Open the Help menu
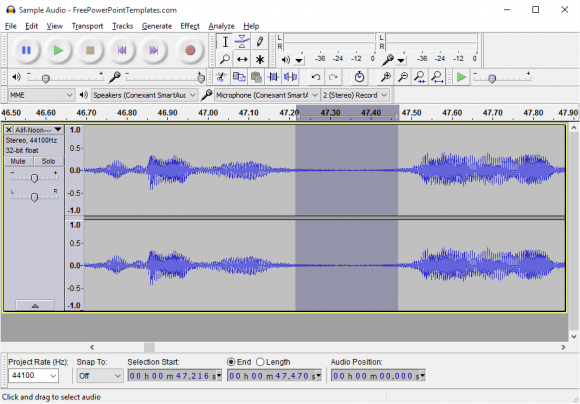The width and height of the screenshot is (580, 404). pyautogui.click(x=251, y=26)
